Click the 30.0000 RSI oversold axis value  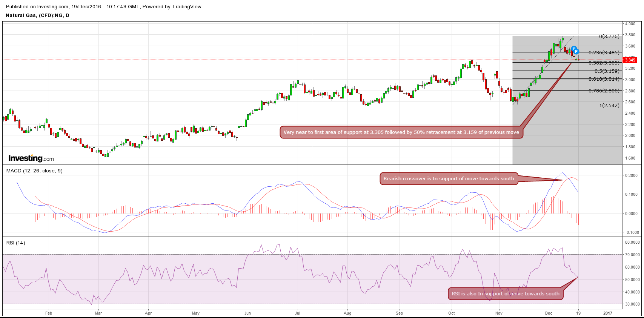(x=632, y=304)
